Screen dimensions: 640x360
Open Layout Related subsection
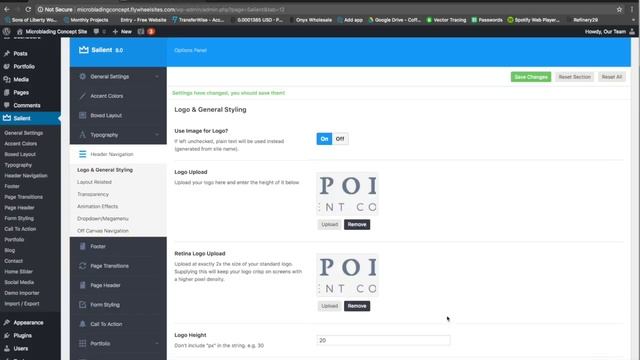(x=94, y=182)
